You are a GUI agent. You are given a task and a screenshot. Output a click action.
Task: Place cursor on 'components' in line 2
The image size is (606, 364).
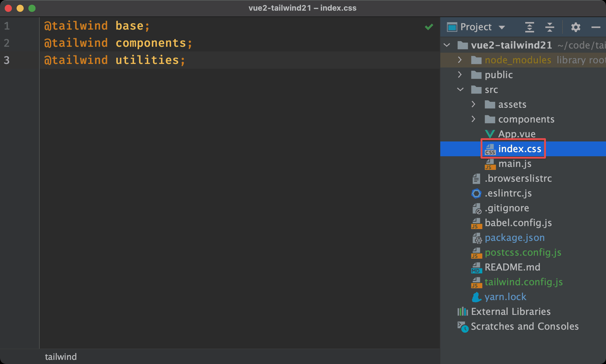point(151,43)
